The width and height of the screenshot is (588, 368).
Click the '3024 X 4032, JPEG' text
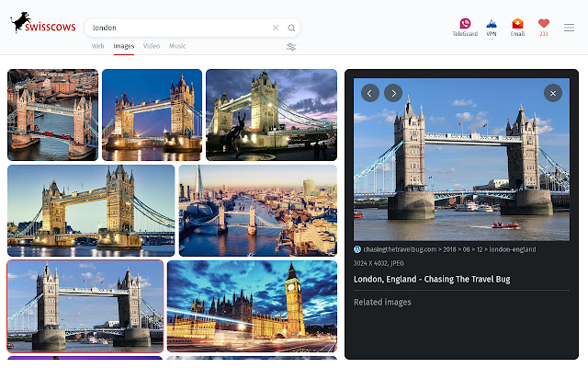coord(379,263)
